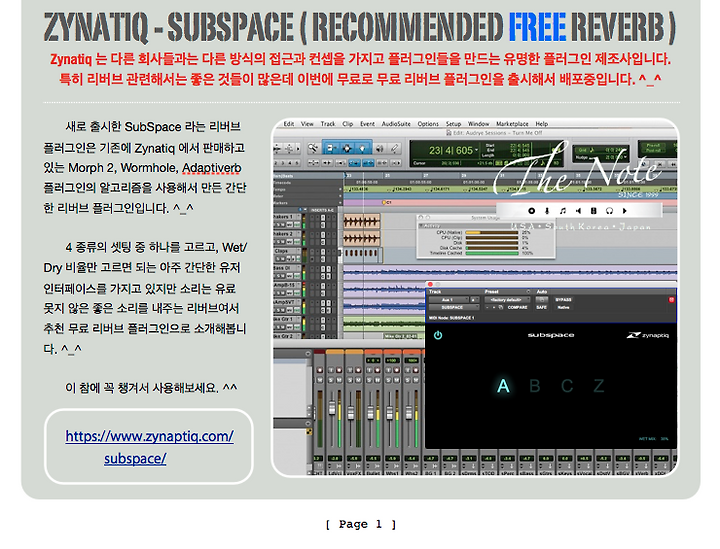Expand the Markers ruler with its plus button
Viewport: 720px width, 549px height.
tap(340, 203)
